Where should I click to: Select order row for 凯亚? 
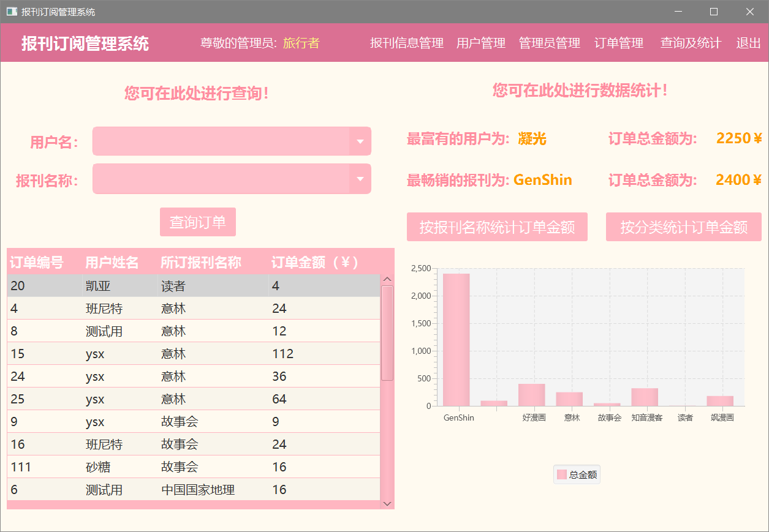tap(184, 285)
